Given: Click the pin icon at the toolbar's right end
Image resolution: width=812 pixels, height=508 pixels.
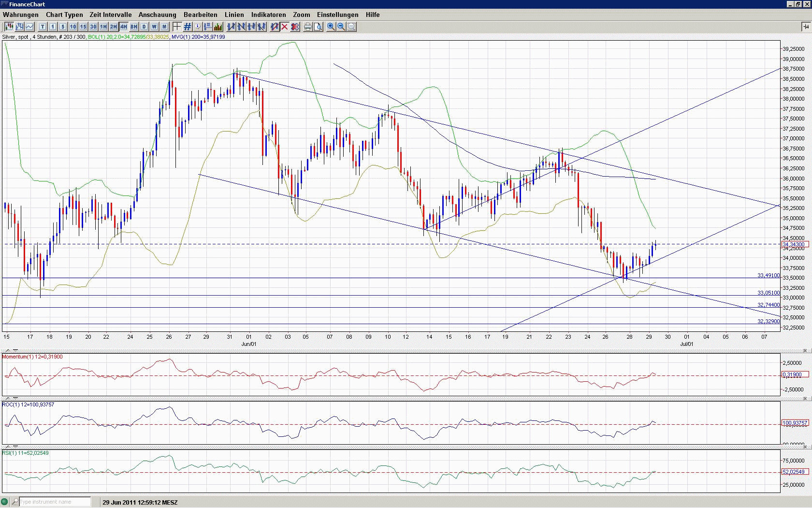Looking at the screenshot, I should pyautogui.click(x=805, y=27).
